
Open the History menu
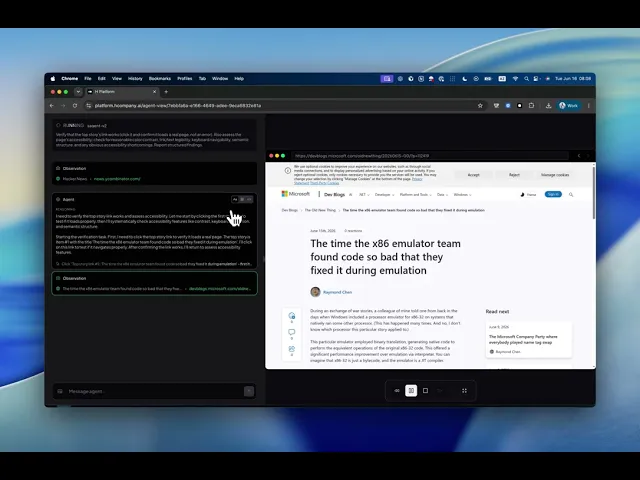coord(135,79)
